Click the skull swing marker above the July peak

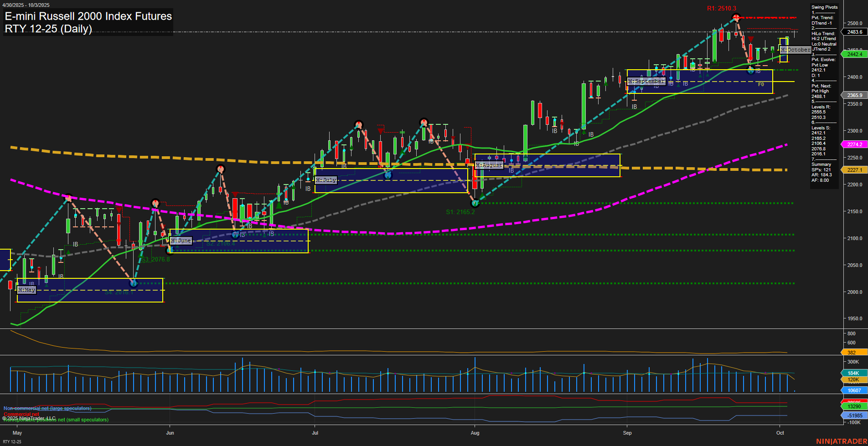point(358,123)
